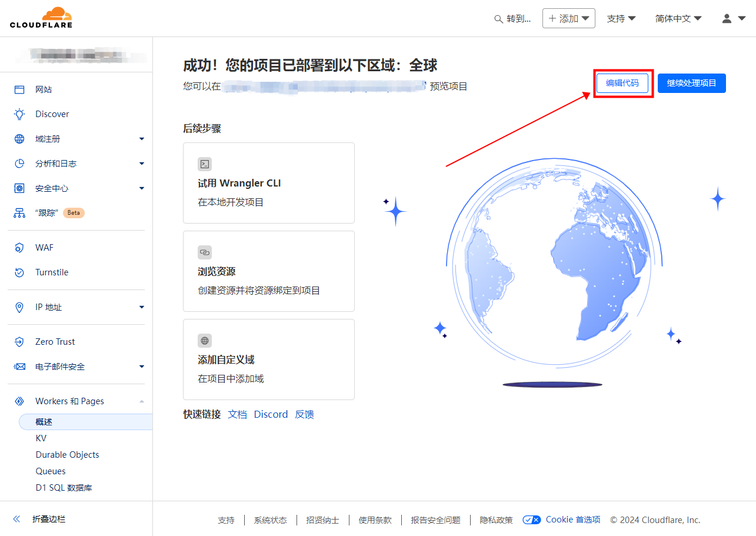
Task: Open the 简体中文 language selector
Action: (678, 19)
